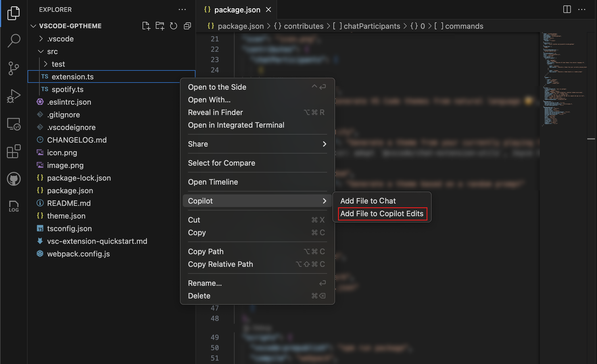The width and height of the screenshot is (597, 364).
Task: Click Open to the Side option
Action: (x=217, y=87)
